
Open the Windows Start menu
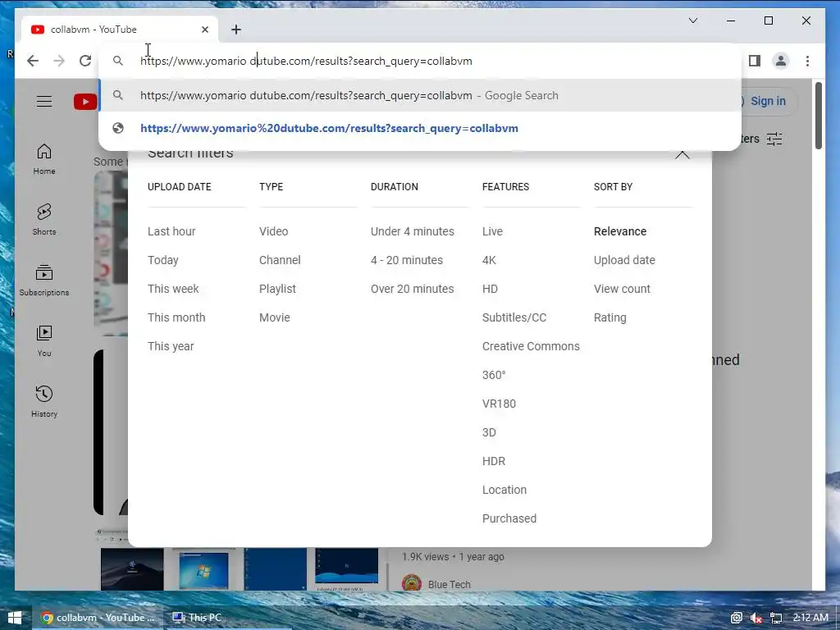click(15, 618)
